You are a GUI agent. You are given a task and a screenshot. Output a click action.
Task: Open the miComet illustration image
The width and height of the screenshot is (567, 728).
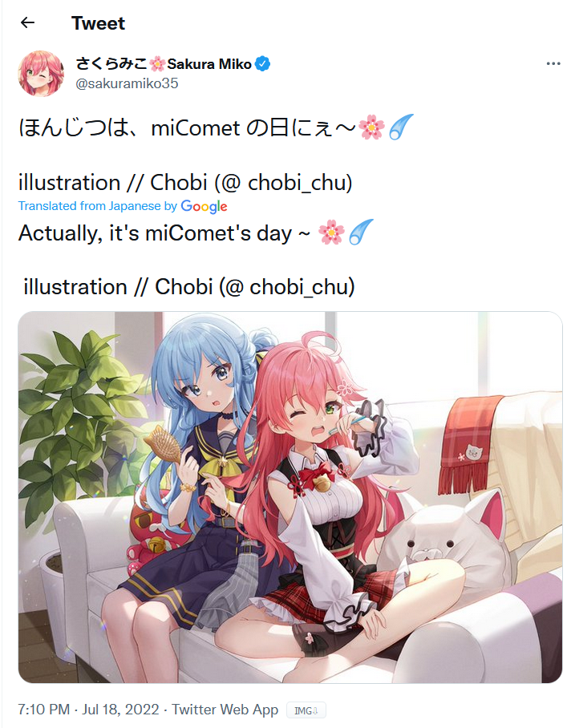[290, 497]
